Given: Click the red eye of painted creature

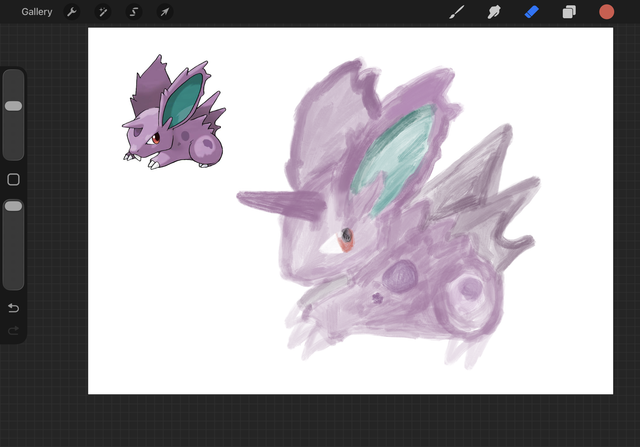Looking at the screenshot, I should pos(346,240).
